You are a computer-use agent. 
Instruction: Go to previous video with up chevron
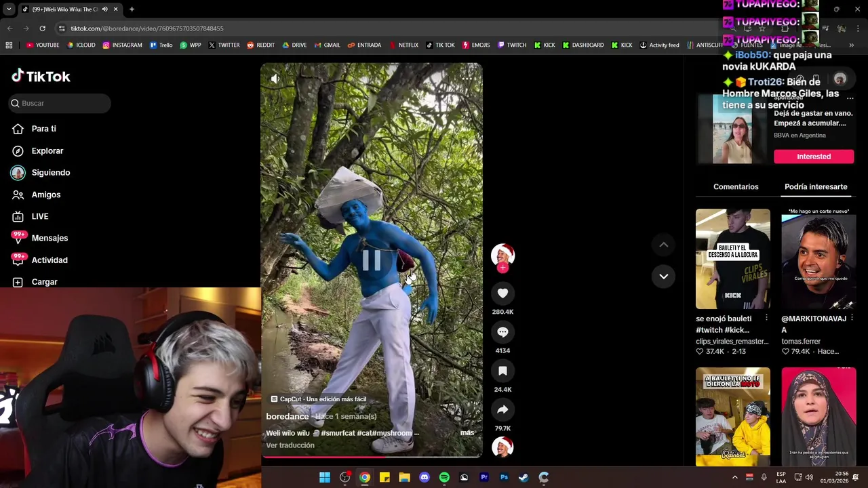664,245
